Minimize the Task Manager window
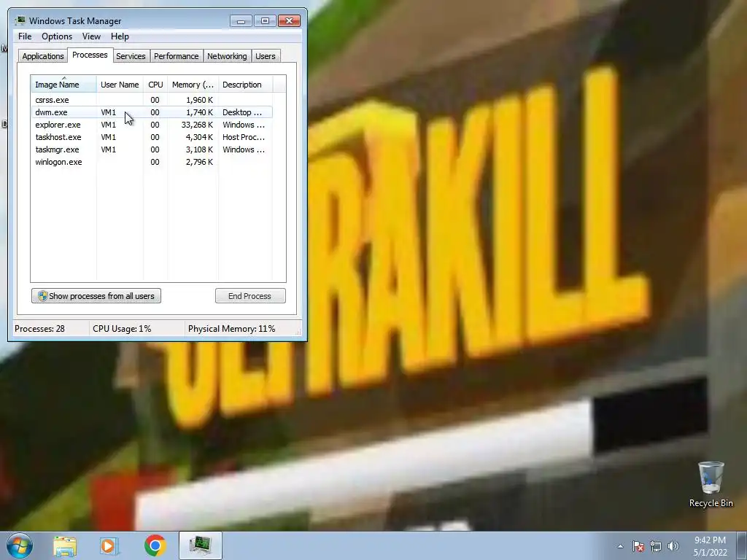Image resolution: width=747 pixels, height=560 pixels. point(241,21)
